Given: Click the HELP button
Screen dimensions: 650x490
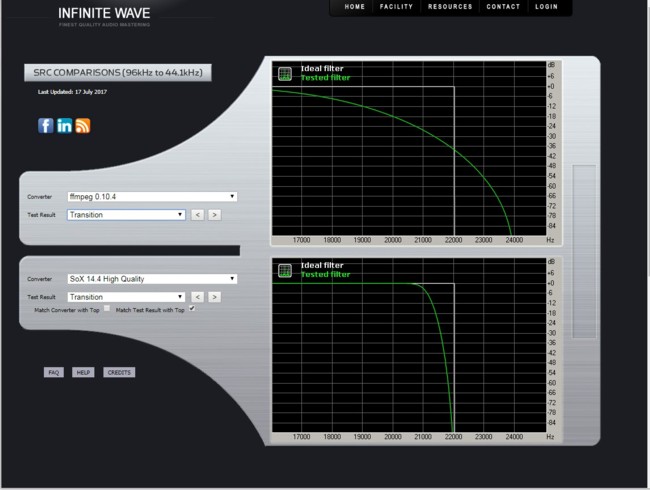Looking at the screenshot, I should point(83,372).
